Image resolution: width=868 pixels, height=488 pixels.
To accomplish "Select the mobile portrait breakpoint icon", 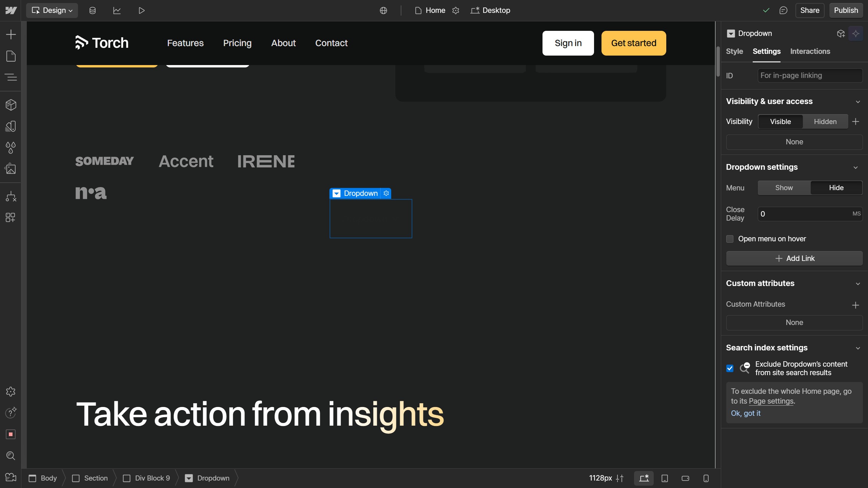I will (706, 478).
